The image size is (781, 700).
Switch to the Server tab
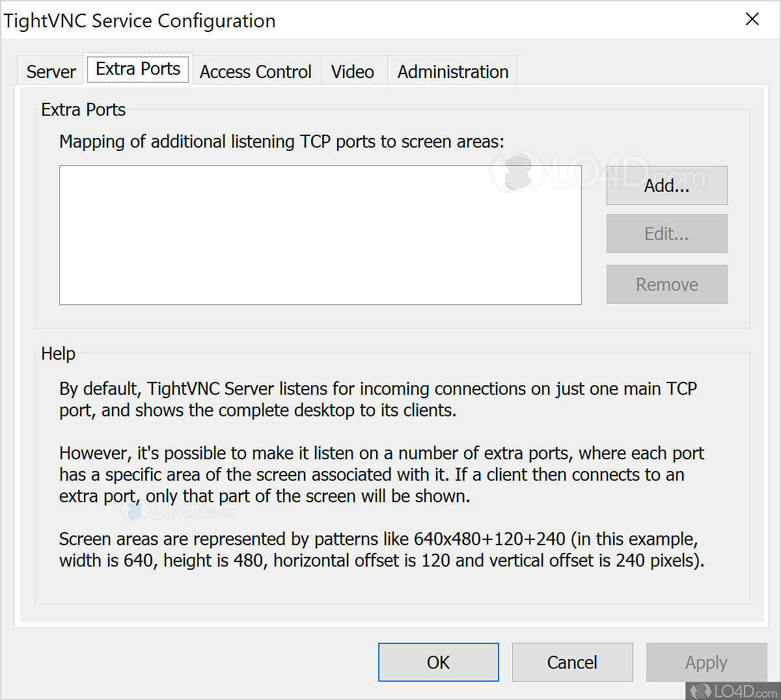[x=51, y=72]
